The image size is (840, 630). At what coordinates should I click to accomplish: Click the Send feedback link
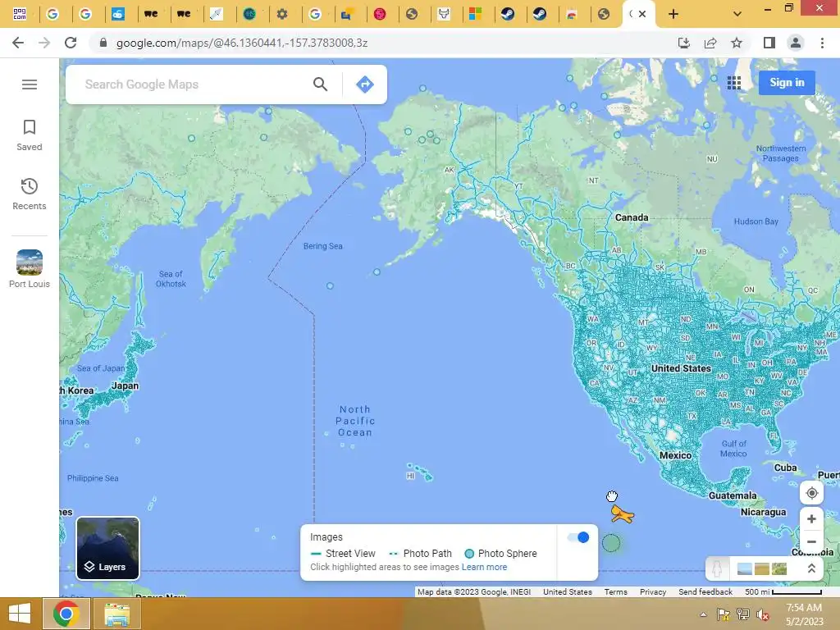[705, 592]
